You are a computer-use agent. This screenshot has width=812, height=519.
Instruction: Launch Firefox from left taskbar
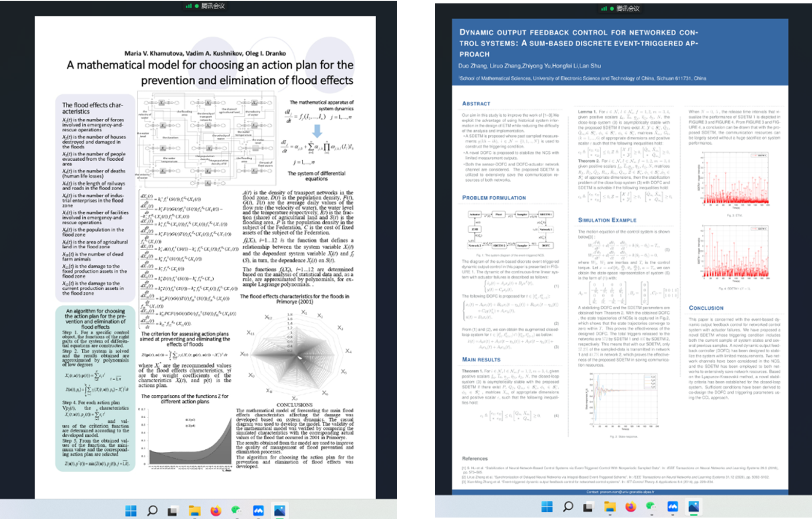pos(216,511)
